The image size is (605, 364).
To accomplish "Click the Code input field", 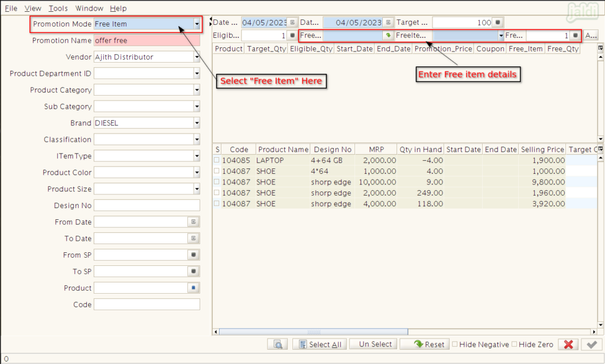I will 147,304.
